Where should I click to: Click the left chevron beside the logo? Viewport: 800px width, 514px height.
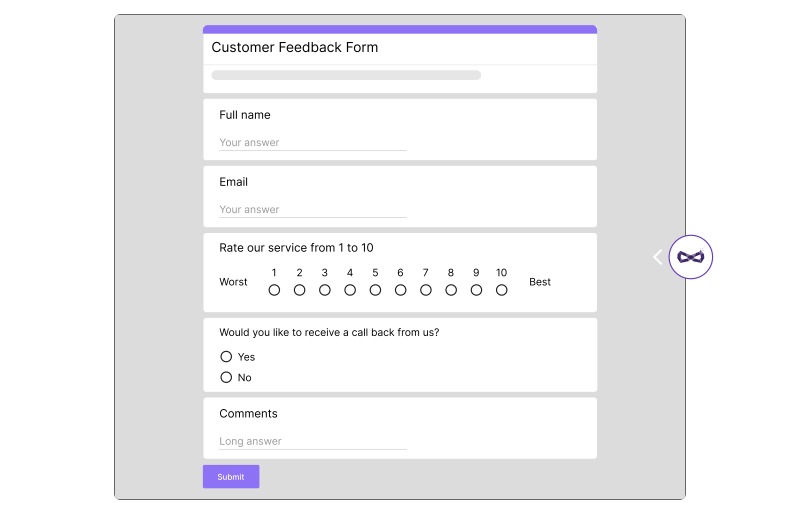658,257
